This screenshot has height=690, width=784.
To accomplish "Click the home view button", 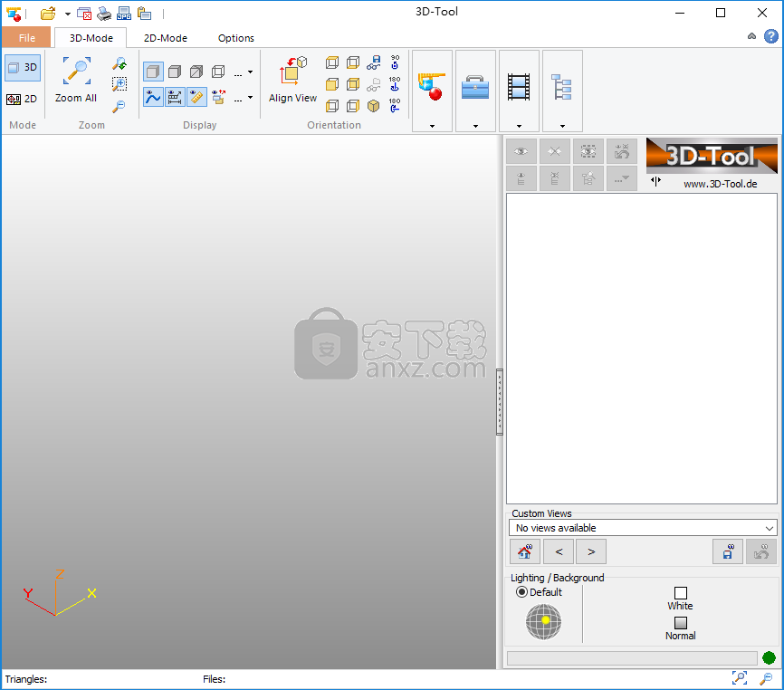I will 524,551.
